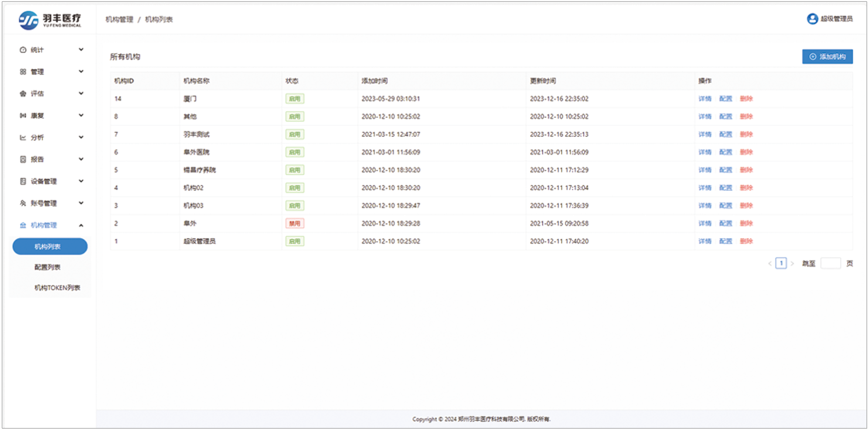Click the 分析 chart icon in sidebar
Viewport: 868px width, 431px height.
23,138
